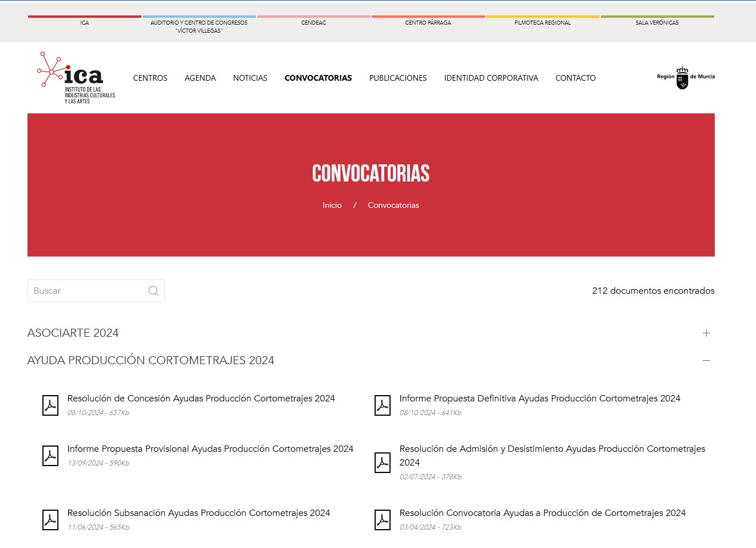Select PUBLICACIONES in the navigation bar
The width and height of the screenshot is (756, 548).
[x=397, y=78]
